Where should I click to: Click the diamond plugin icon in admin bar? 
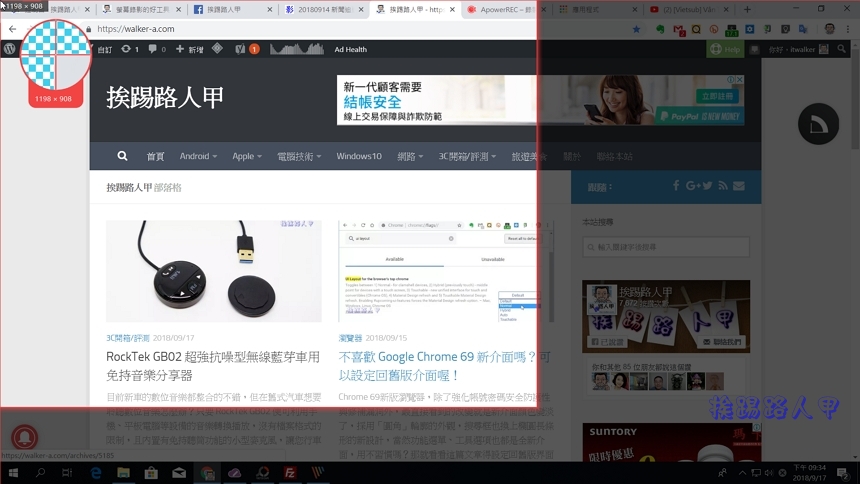[x=217, y=49]
